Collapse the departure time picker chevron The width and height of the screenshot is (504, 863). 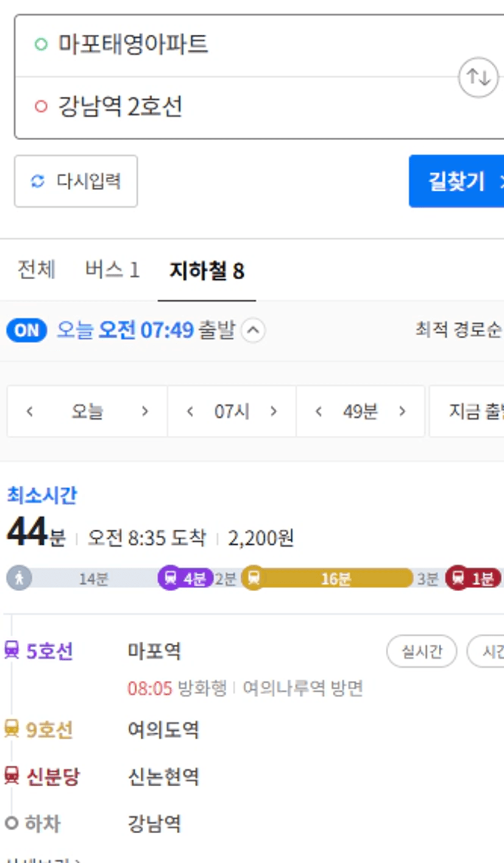(254, 331)
